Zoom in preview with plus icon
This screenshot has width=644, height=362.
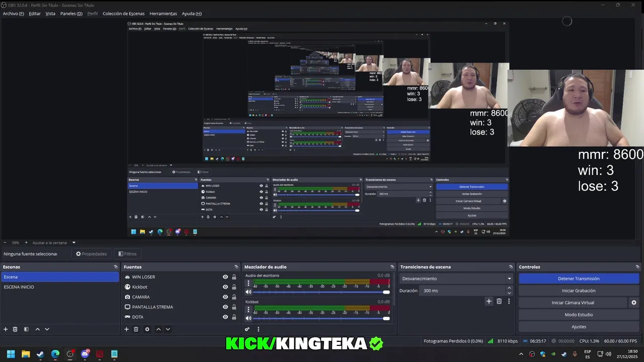pyautogui.click(x=26, y=242)
